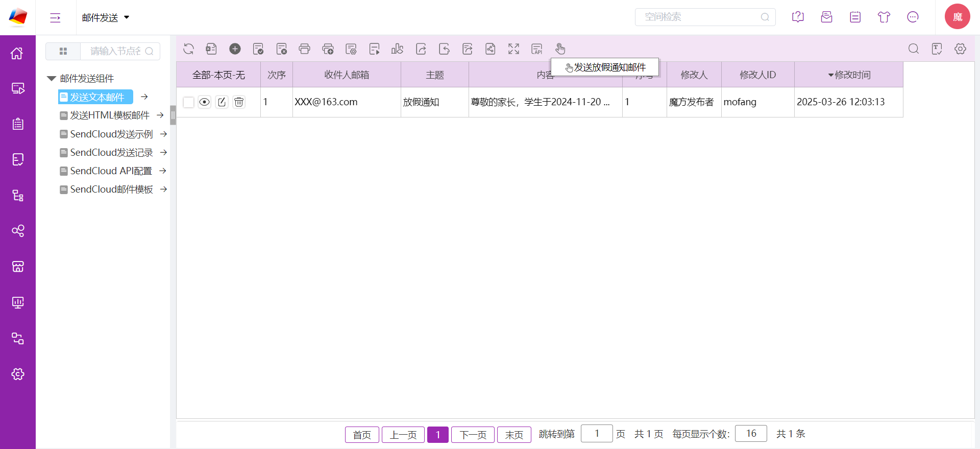Click the 下一页 button

473,435
